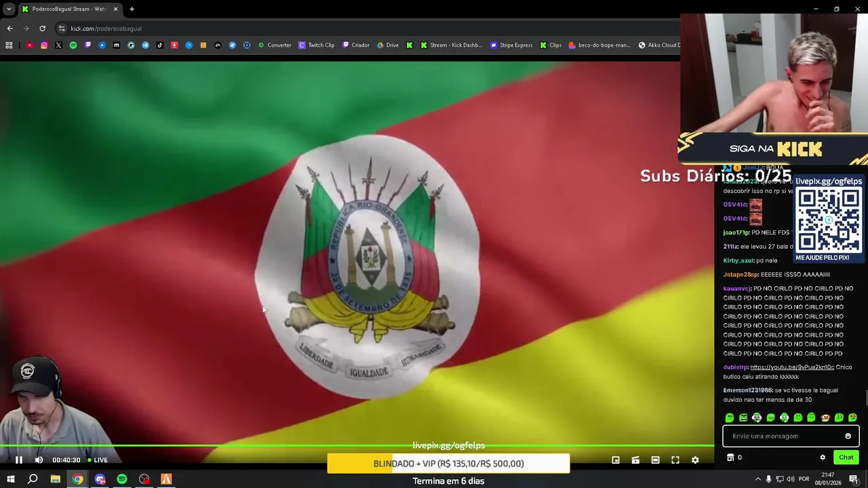Reload the Kick page
The height and width of the screenshot is (488, 868).
coord(42,28)
